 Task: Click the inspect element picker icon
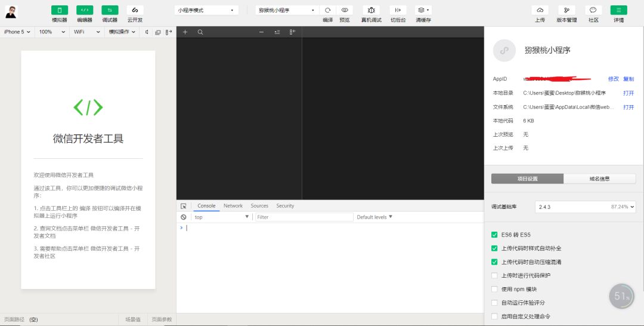tap(184, 206)
